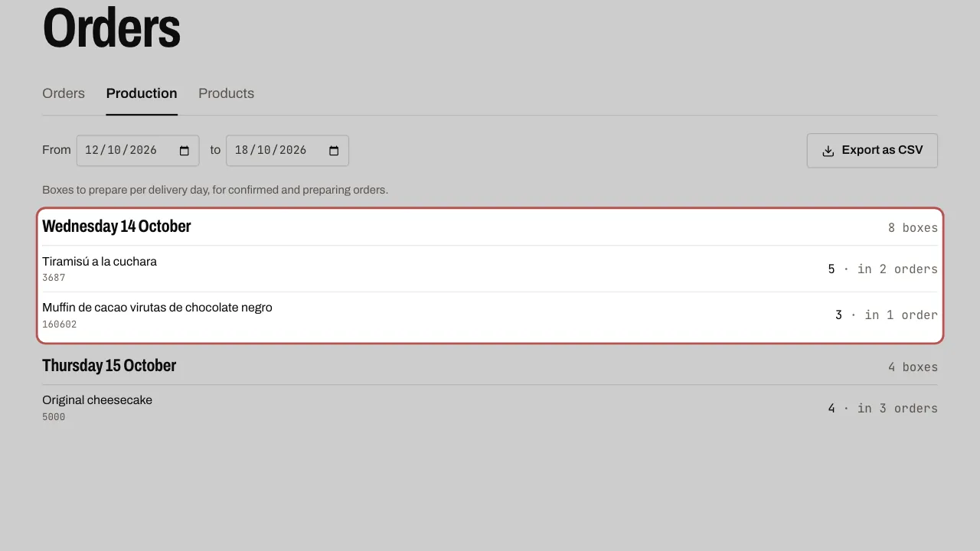Focus the From date field 12/10/2026
Screen dimensions: 980x551
(138, 151)
